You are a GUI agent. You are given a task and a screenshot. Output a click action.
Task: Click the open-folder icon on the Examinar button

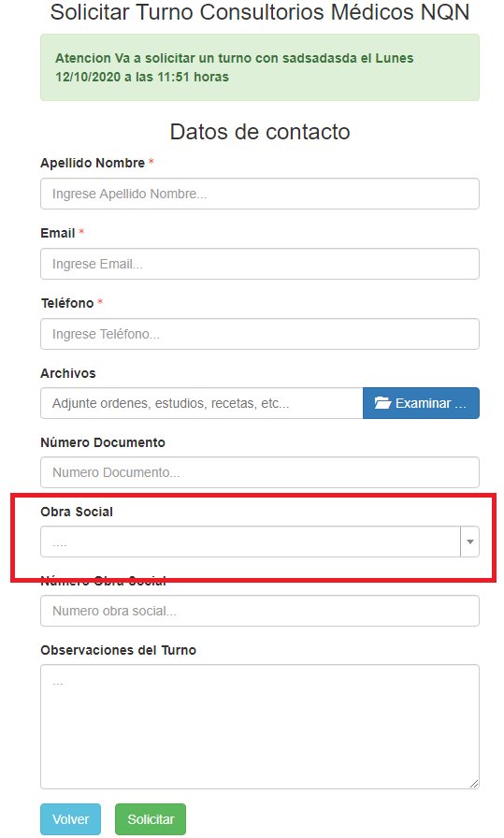click(x=382, y=403)
